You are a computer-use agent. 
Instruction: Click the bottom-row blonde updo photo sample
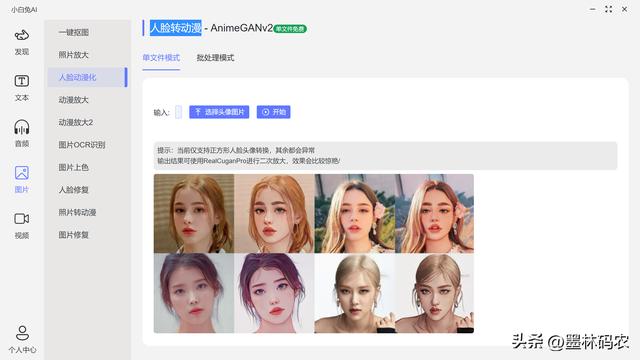355,293
